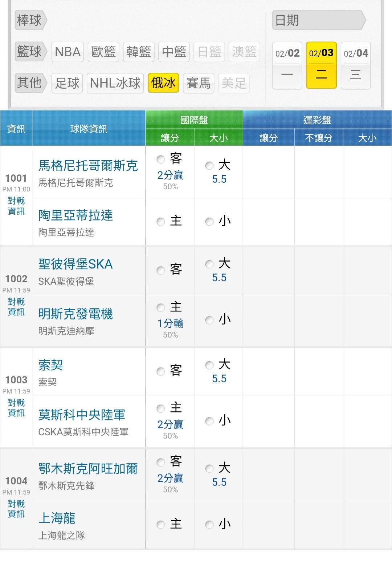Open 對戰資訊 for game 1001
Screen dimensions: 392x561
(x=16, y=206)
